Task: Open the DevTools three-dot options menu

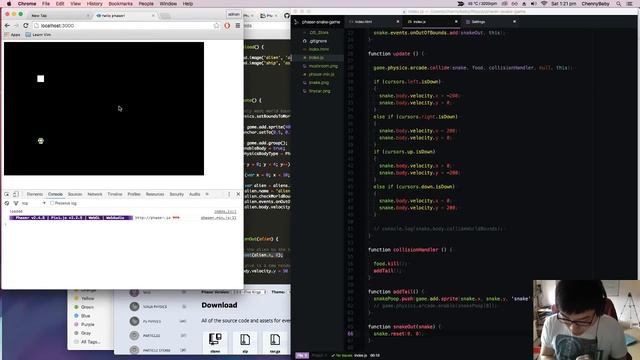Action: [x=229, y=194]
